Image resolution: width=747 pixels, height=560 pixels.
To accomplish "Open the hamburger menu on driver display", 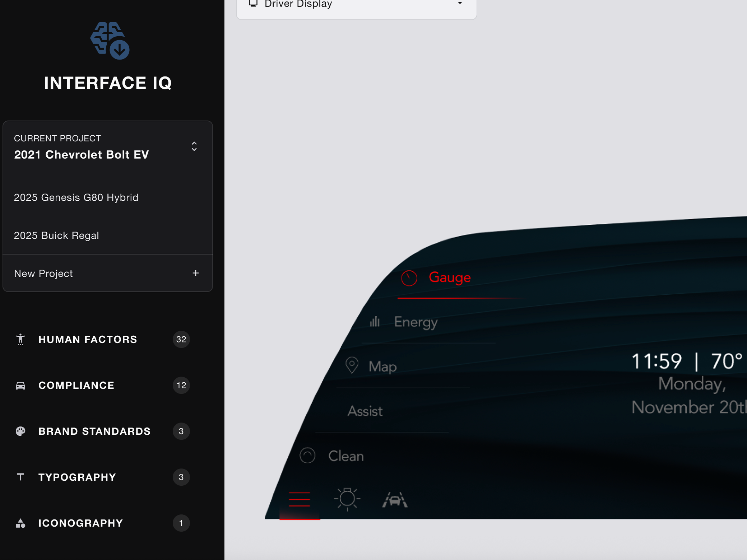I will point(299,499).
